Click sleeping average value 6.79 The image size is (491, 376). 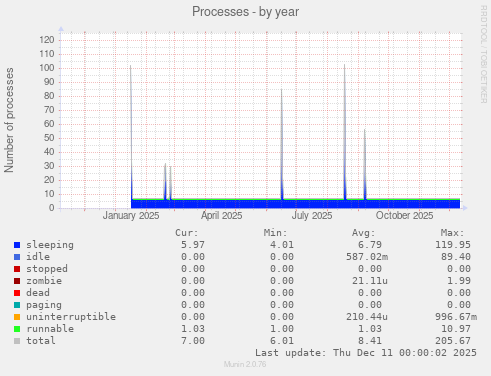(x=370, y=245)
